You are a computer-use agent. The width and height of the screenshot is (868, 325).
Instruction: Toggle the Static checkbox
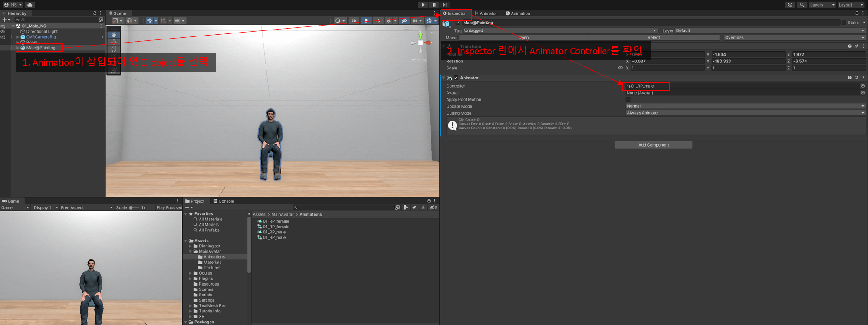[x=844, y=23]
